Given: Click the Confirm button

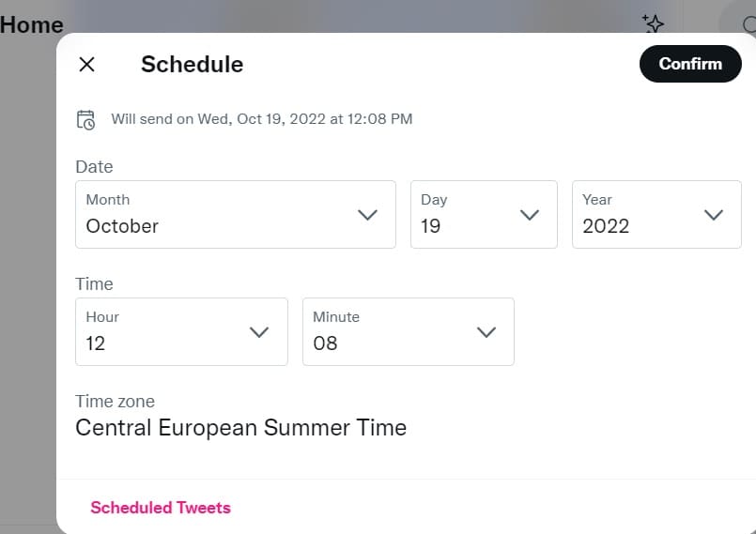Looking at the screenshot, I should click(690, 64).
